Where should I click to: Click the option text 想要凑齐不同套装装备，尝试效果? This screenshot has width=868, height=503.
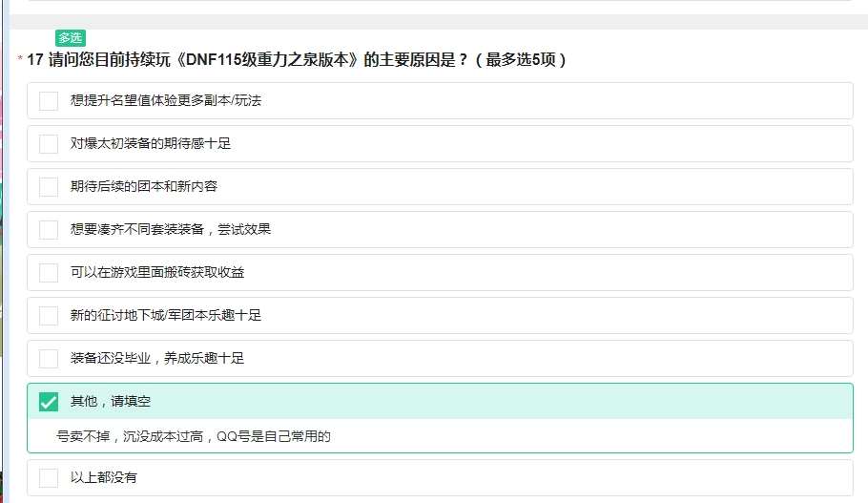coord(171,229)
